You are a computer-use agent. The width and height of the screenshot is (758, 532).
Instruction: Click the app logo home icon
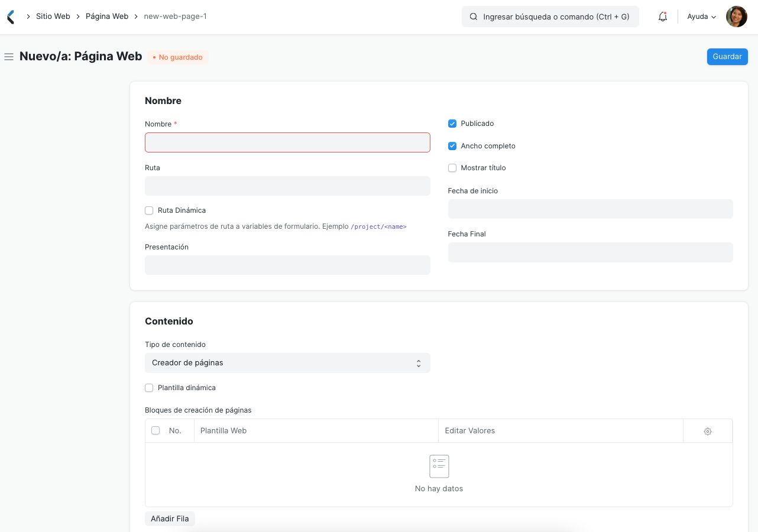11,17
